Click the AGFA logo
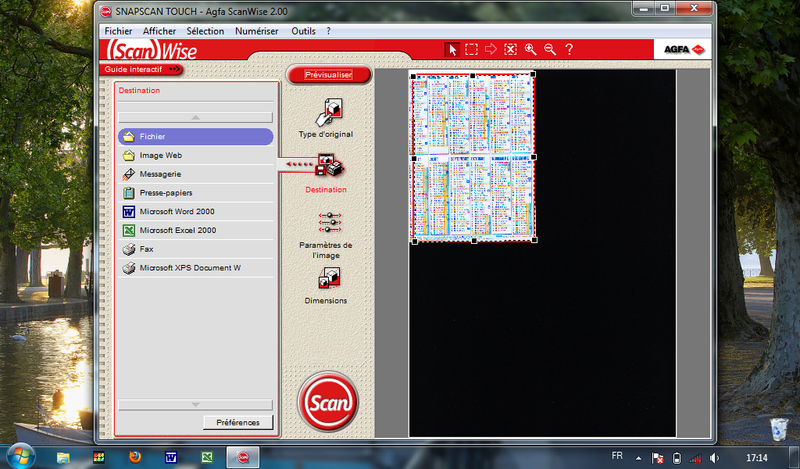The width and height of the screenshot is (800, 469). [683, 50]
